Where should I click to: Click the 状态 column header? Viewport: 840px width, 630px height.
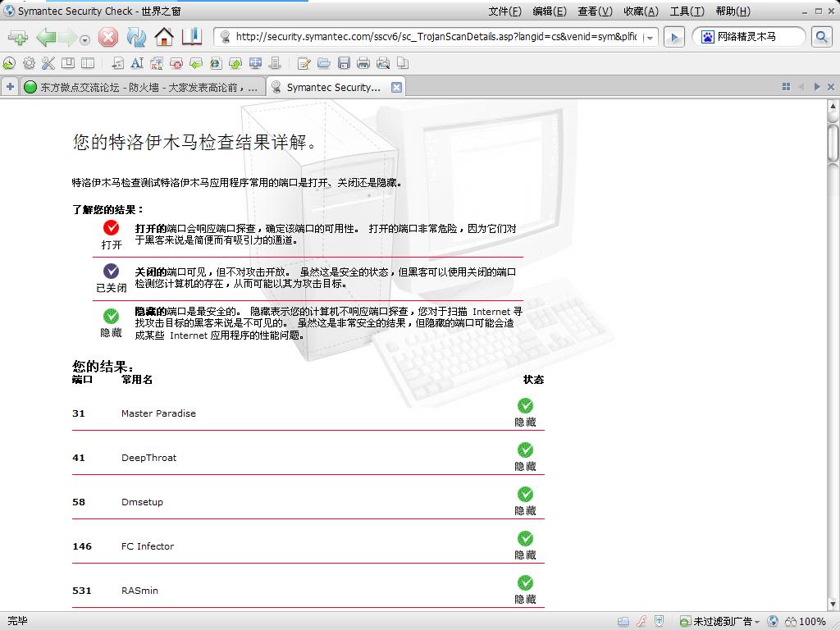point(533,380)
